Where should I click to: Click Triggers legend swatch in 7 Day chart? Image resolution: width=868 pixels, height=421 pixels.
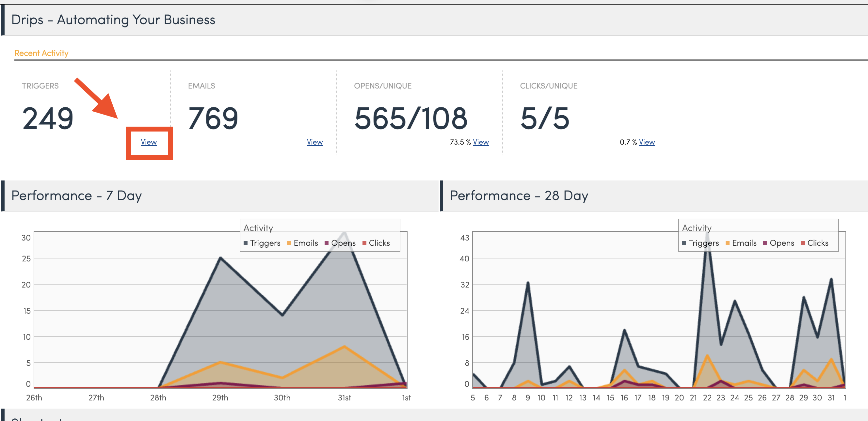coord(246,243)
